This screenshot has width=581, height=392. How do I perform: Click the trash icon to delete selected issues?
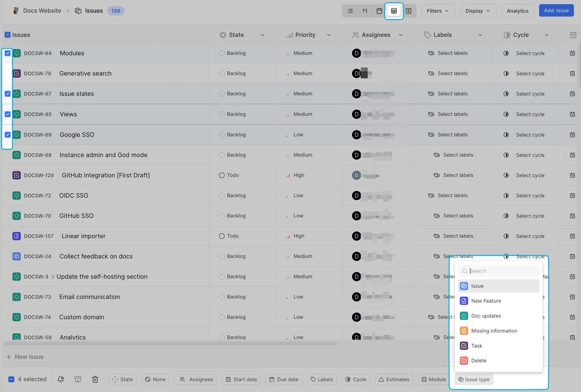coord(95,379)
